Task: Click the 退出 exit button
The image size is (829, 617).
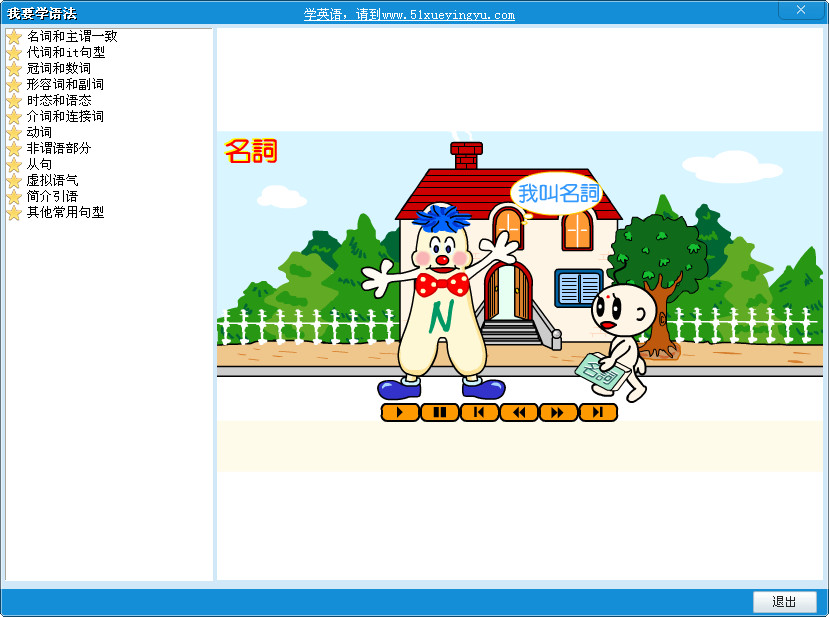Action: pos(783,602)
